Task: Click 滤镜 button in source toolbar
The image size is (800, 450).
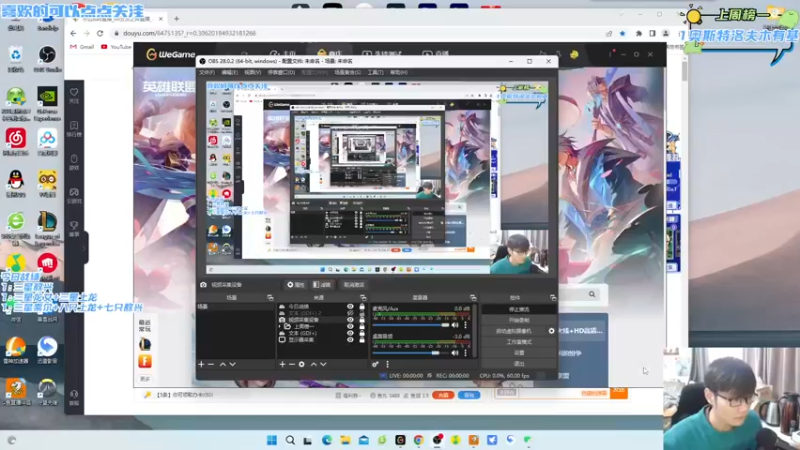Action: pos(322,285)
